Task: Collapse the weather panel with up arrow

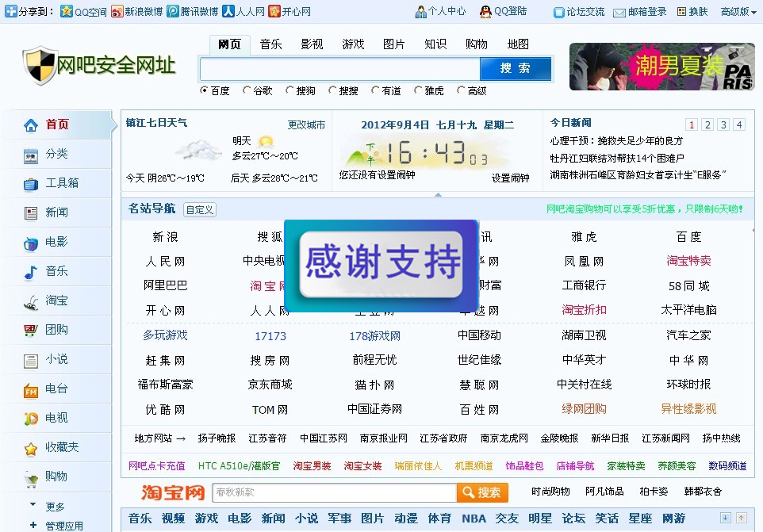Action: click(438, 194)
